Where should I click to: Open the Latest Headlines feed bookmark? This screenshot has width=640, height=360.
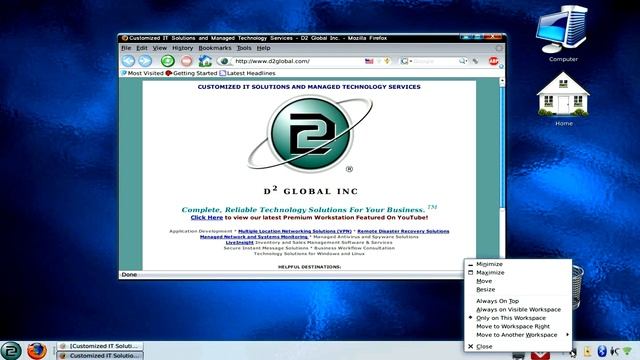[x=247, y=73]
